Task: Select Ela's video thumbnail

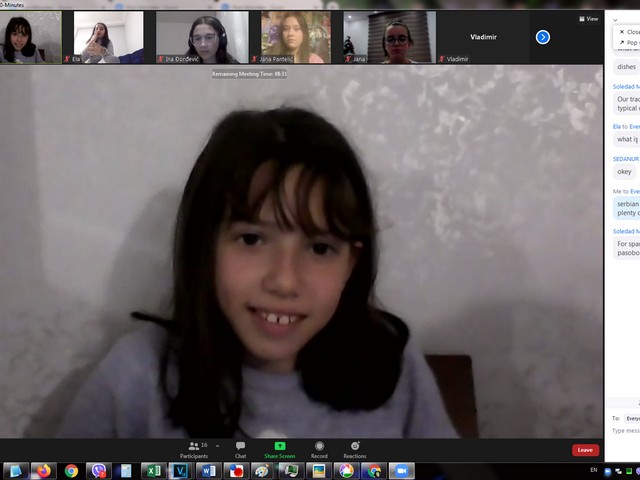Action: [x=108, y=37]
